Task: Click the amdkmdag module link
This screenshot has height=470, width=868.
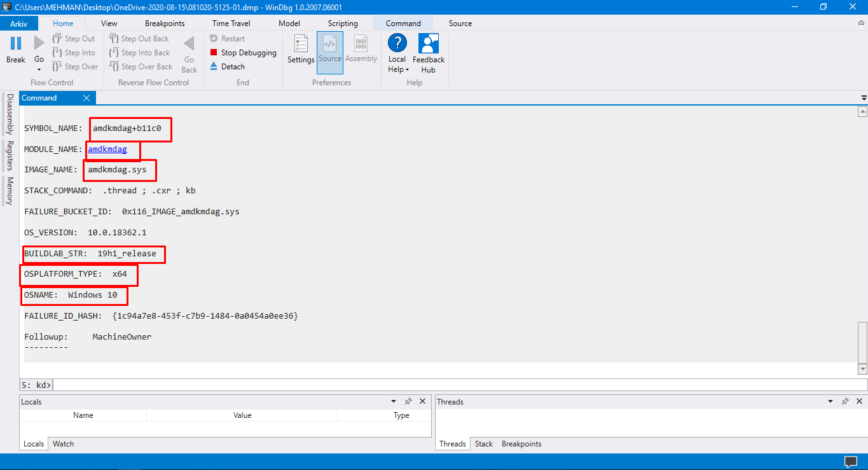Action: tap(107, 149)
